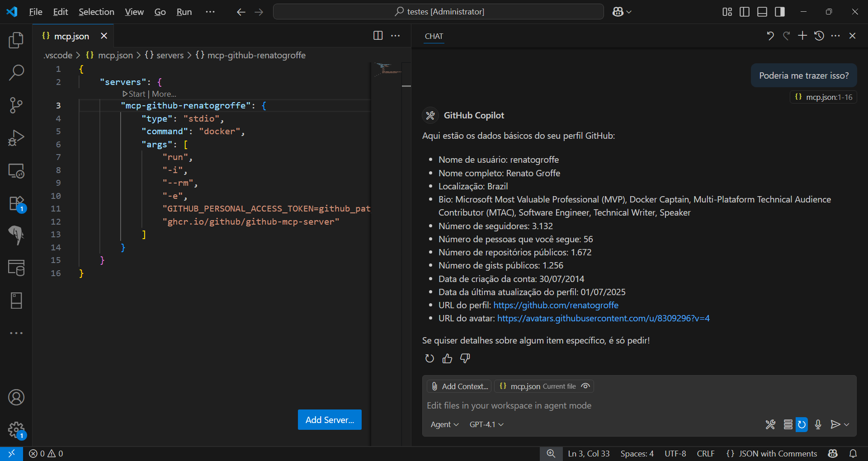
Task: Go back in navigation history
Action: point(241,12)
